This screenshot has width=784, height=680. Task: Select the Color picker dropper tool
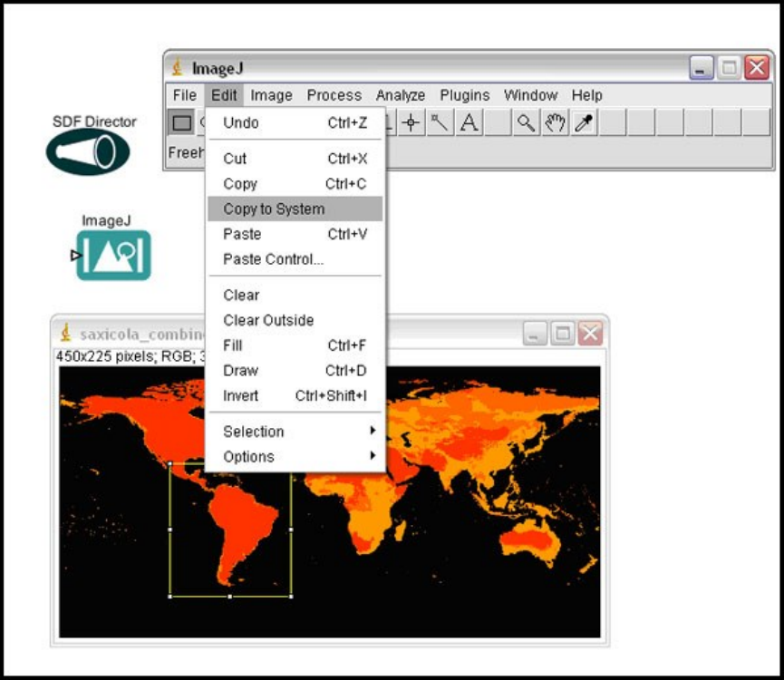pyautogui.click(x=584, y=122)
